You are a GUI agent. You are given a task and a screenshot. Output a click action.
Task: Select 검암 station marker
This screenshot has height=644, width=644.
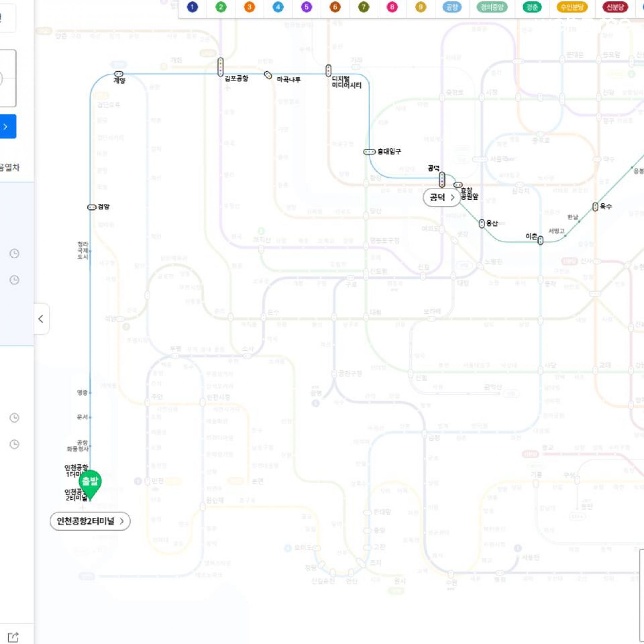(92, 207)
